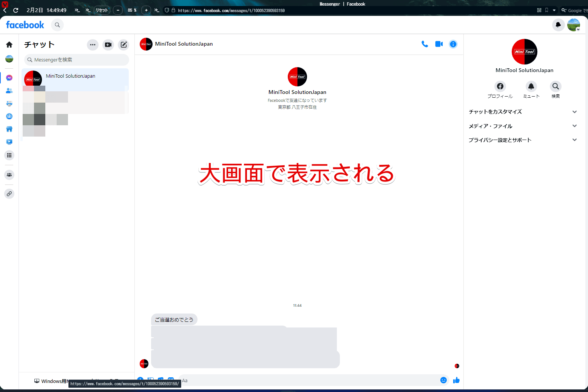Open Watch video icon in sidebar

click(x=9, y=142)
